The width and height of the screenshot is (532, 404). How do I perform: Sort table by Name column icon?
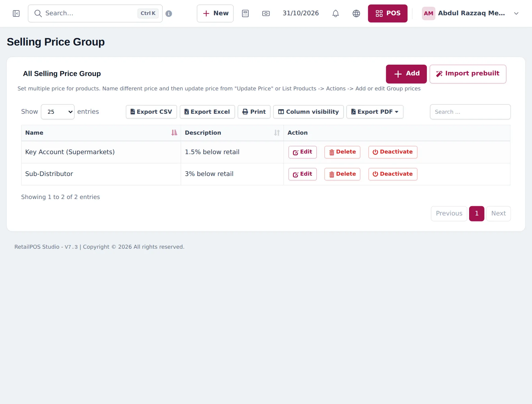click(x=174, y=133)
